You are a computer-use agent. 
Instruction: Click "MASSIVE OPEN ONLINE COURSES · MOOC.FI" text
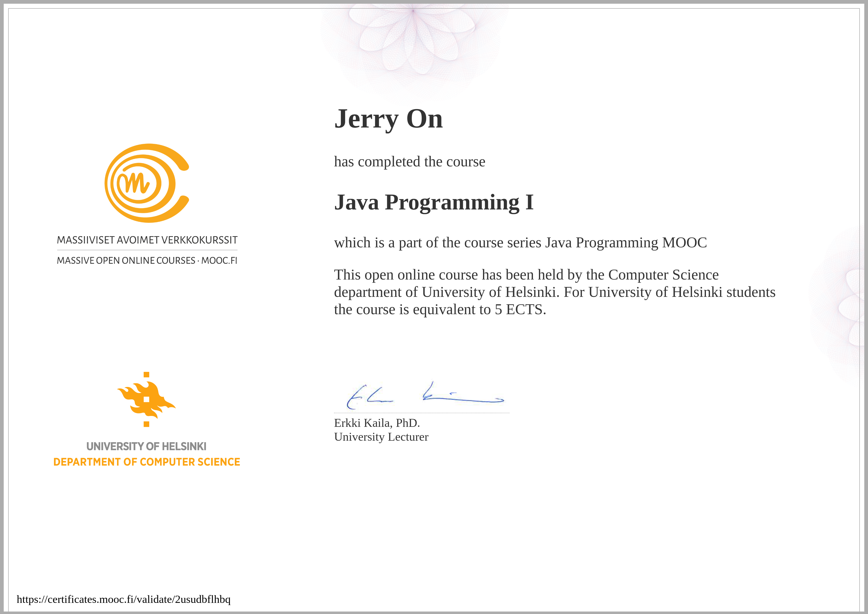[x=147, y=261]
